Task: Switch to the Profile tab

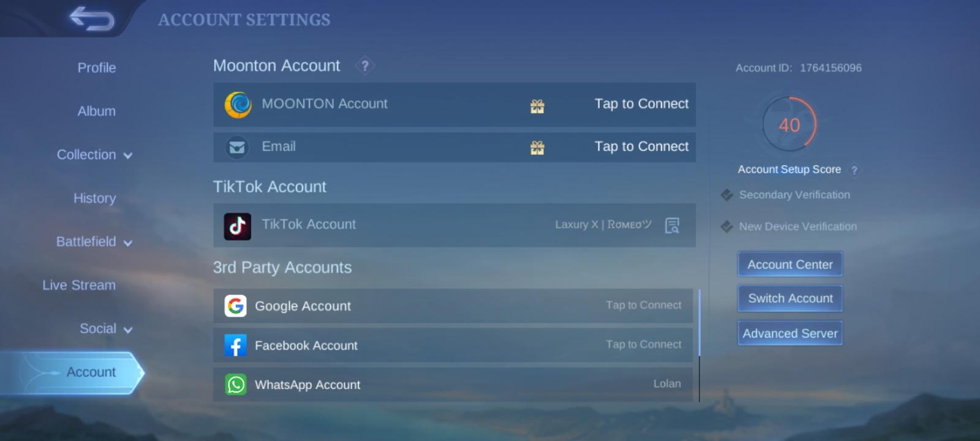Action: coord(96,68)
